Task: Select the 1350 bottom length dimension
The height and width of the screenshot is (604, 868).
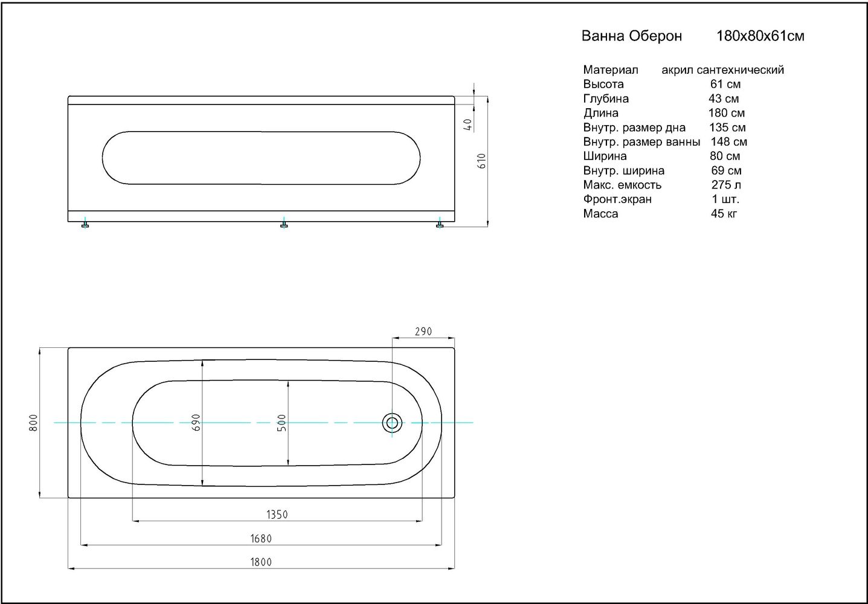Action: click(277, 515)
